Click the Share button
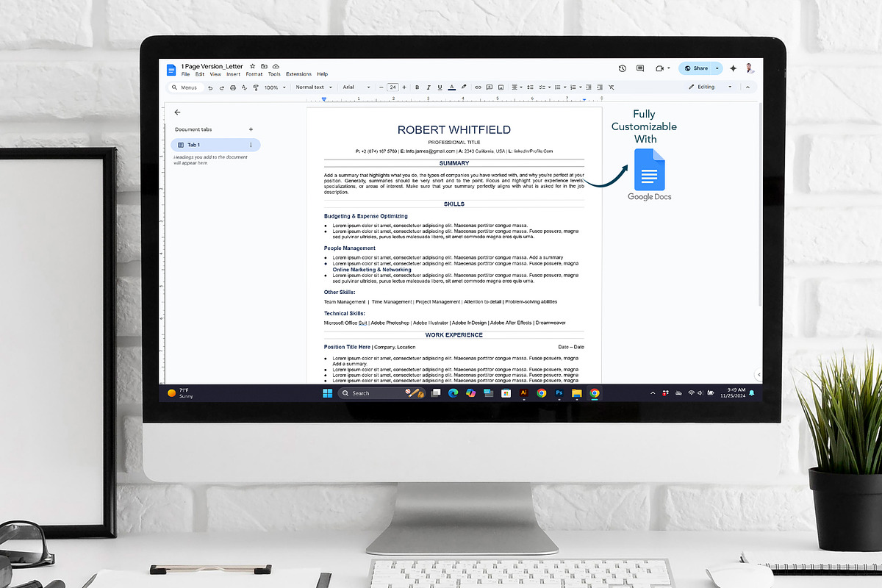 696,68
